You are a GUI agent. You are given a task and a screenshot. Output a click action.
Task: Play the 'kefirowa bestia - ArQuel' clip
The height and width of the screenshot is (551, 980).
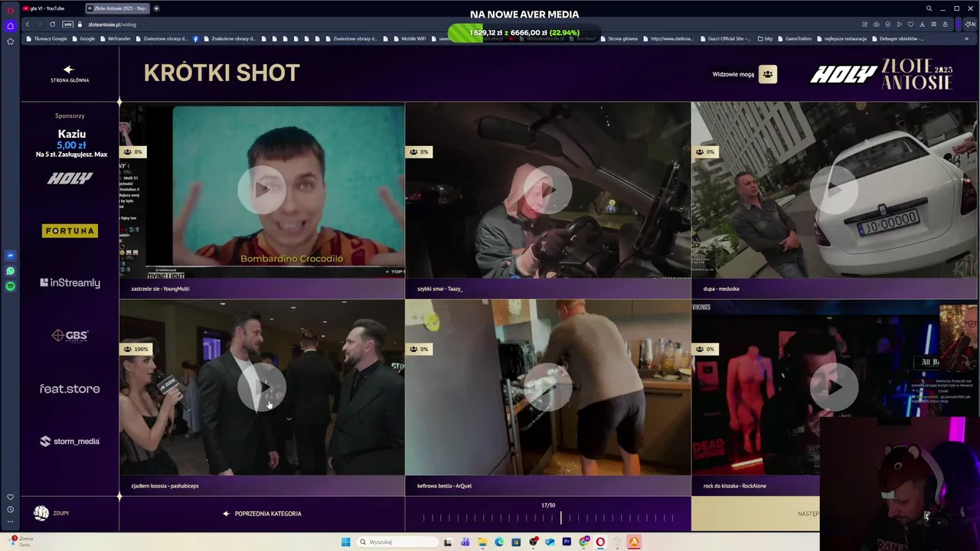point(547,386)
